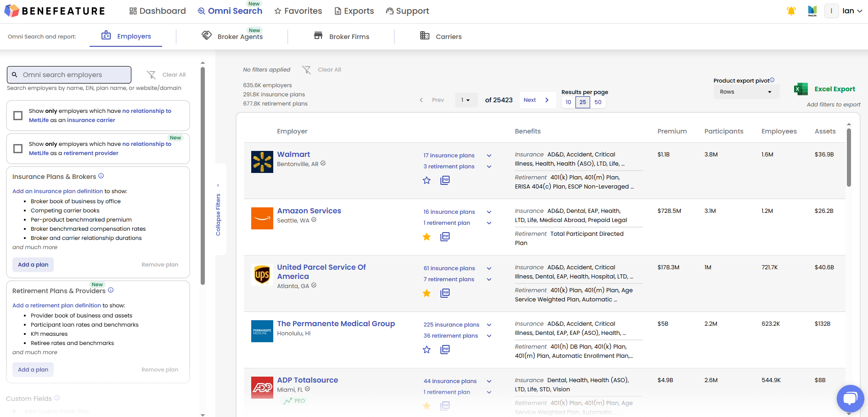Open PDF report icon for Amazon Services
This screenshot has width=868, height=417.
click(x=445, y=237)
